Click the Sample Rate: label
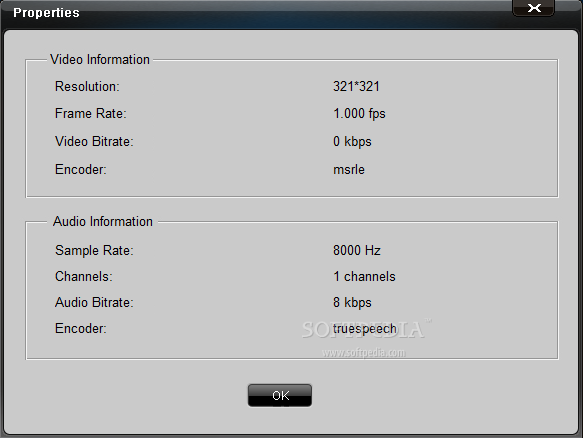 click(94, 251)
